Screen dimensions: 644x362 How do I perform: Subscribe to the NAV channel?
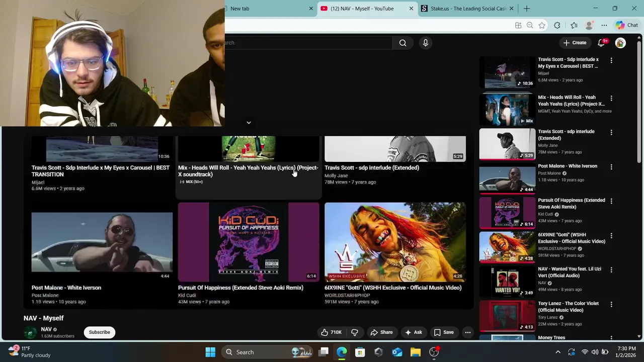pos(100,332)
